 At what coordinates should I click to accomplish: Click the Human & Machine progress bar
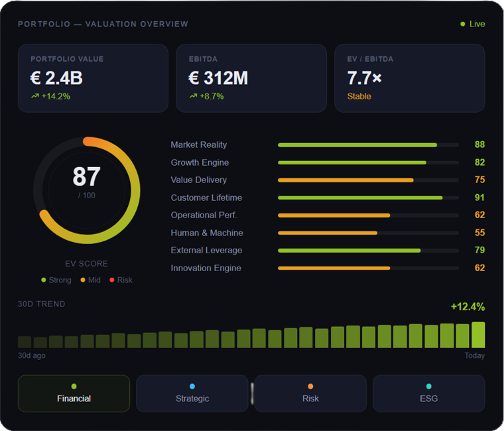point(368,233)
